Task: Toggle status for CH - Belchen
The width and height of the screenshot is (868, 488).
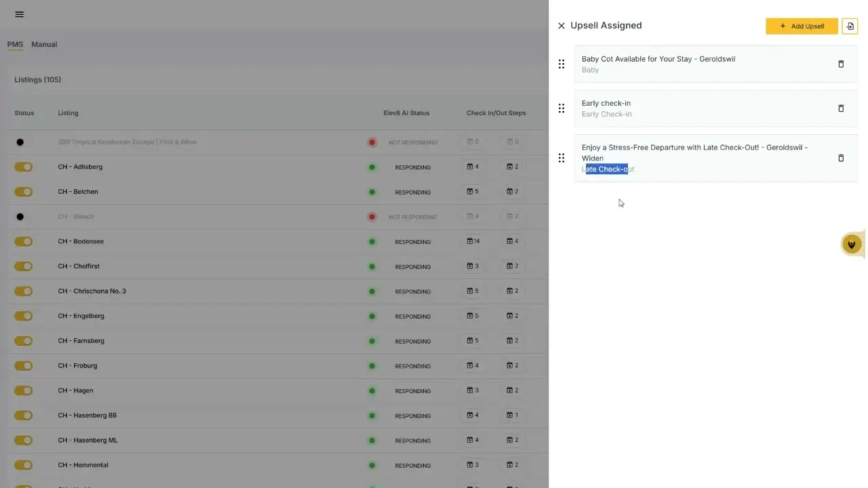Action: point(24,192)
